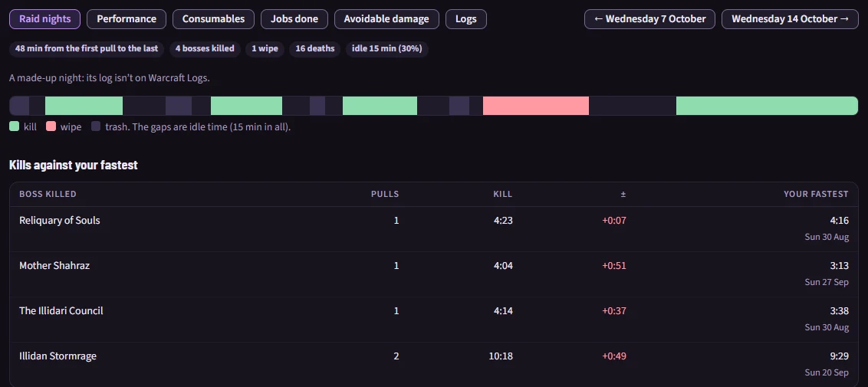Click the +0:07 difference value

click(x=614, y=220)
